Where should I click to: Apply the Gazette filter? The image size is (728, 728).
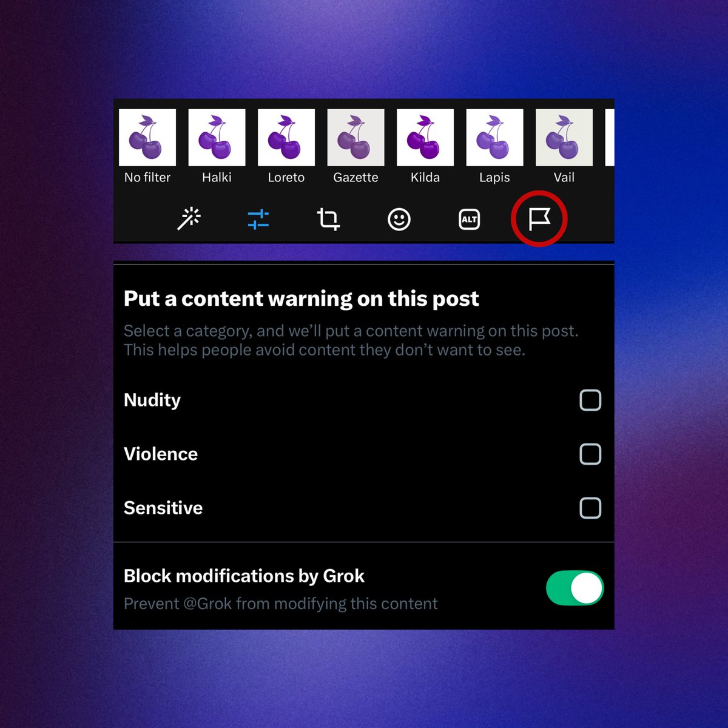point(356,138)
